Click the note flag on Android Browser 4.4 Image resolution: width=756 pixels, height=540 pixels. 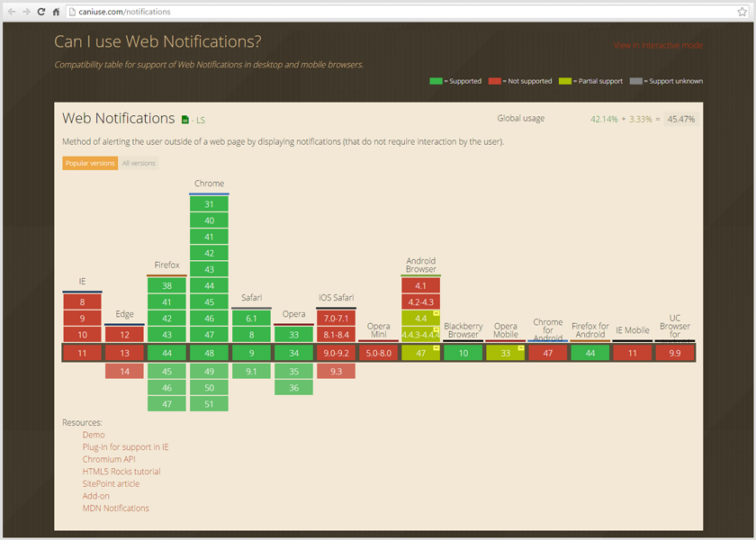(x=436, y=314)
